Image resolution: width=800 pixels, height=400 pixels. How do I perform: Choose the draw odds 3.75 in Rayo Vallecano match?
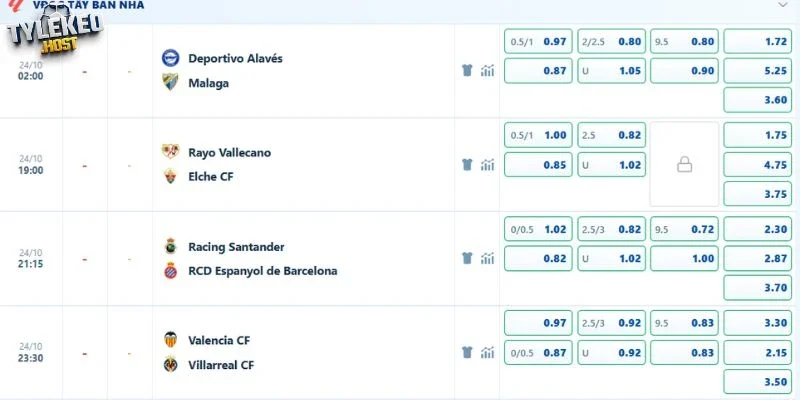(758, 194)
